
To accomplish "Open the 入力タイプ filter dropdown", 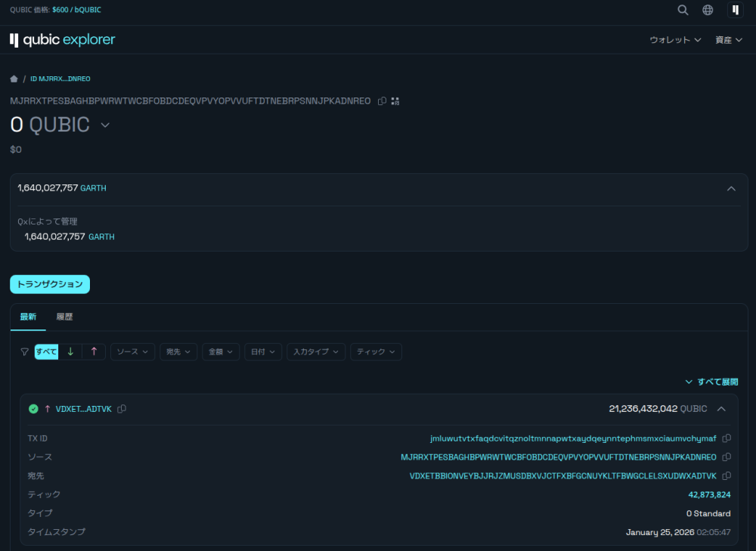I will pos(316,351).
